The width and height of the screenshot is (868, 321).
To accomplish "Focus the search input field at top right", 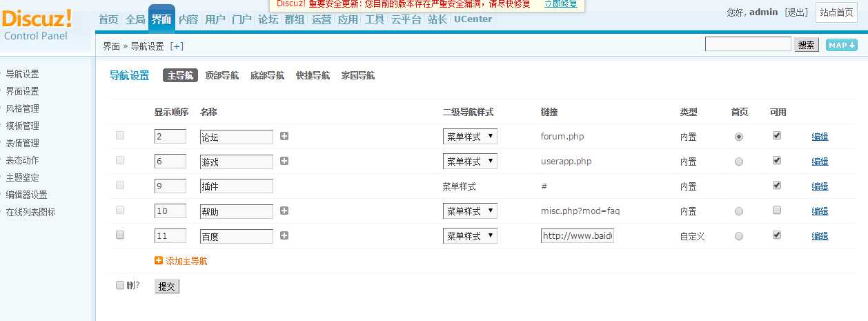I will point(748,44).
